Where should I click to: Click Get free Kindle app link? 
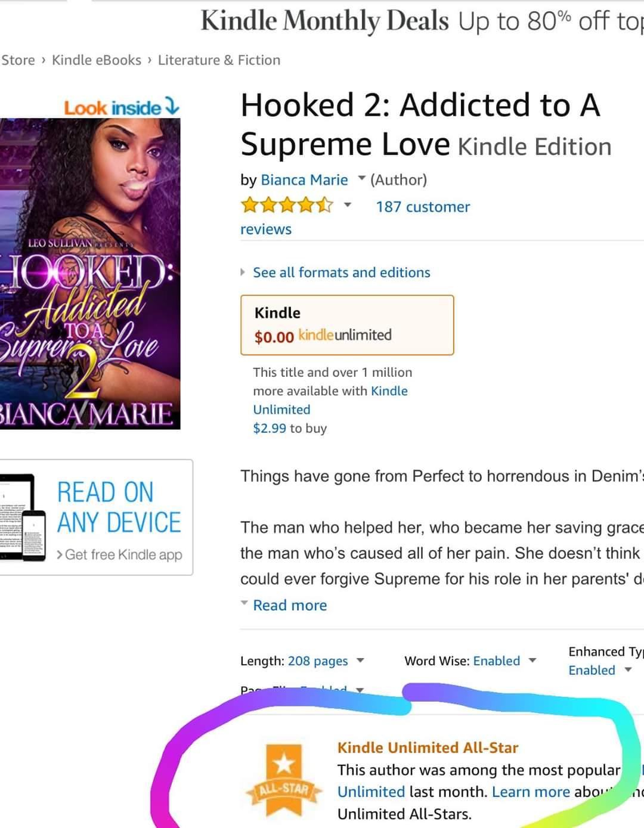119,554
